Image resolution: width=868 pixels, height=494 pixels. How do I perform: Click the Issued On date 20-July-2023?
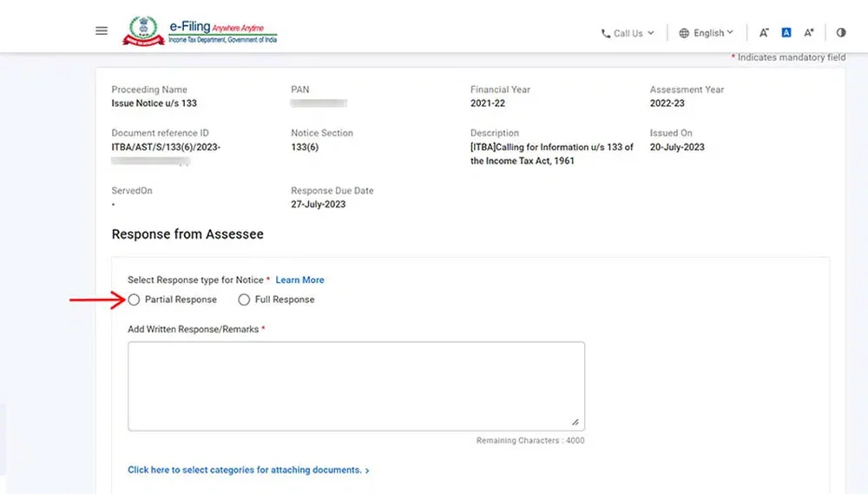click(x=677, y=148)
